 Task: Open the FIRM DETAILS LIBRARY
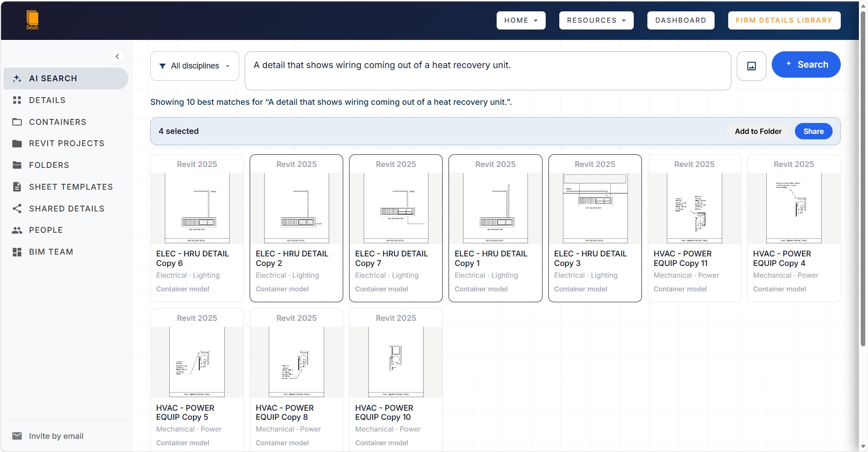(784, 20)
